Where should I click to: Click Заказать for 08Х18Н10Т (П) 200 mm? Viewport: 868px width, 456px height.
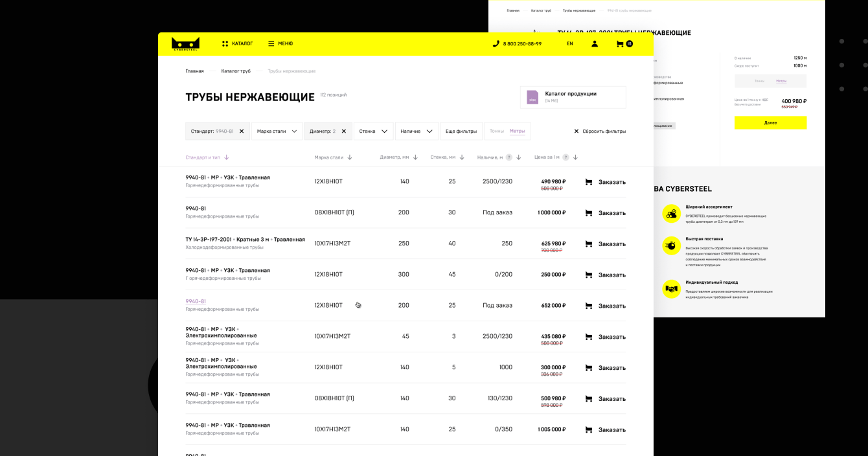[612, 213]
